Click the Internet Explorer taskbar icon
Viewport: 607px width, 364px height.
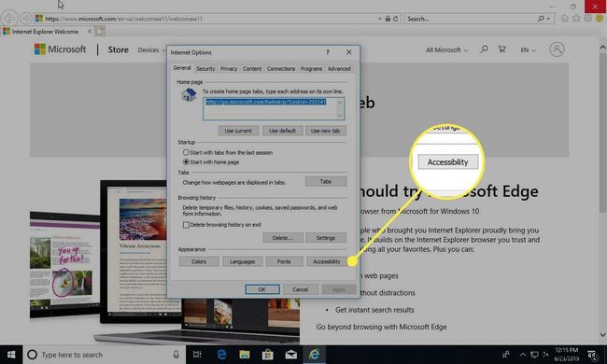pyautogui.click(x=314, y=355)
